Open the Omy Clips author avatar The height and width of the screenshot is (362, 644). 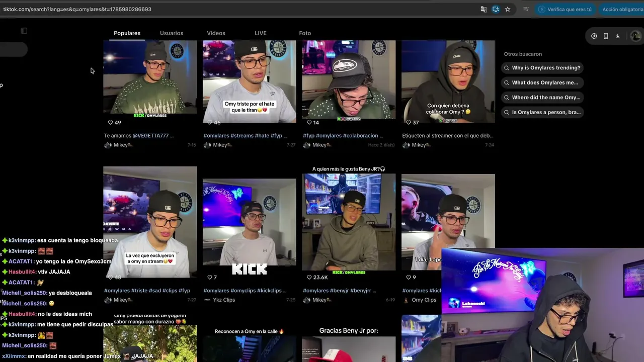406,300
